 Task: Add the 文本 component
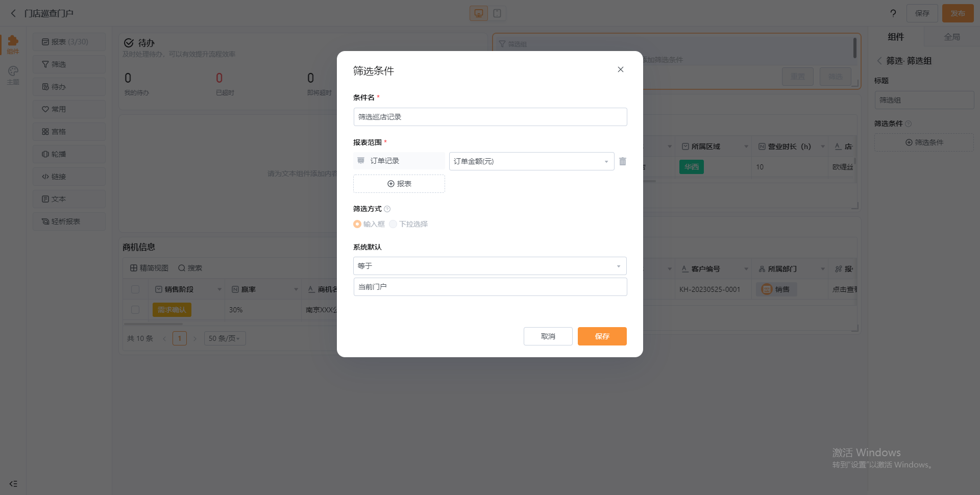point(69,199)
